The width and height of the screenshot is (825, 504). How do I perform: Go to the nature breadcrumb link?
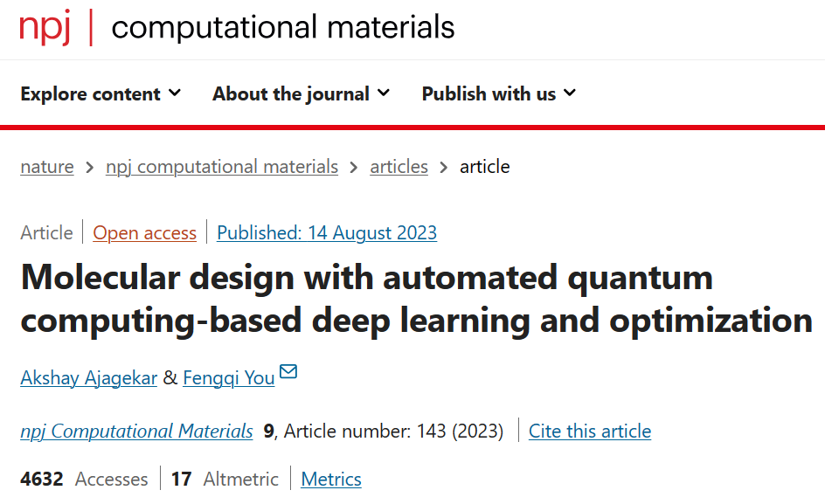tap(47, 167)
